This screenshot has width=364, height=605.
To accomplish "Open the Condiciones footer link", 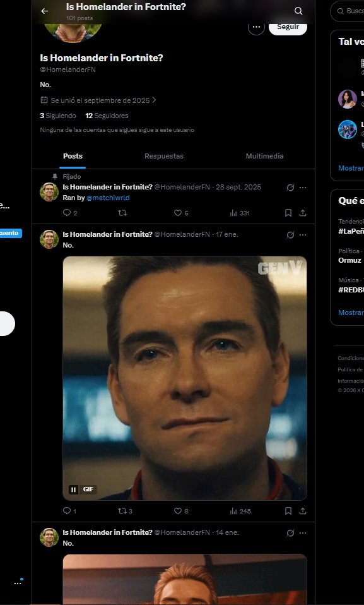I will (x=351, y=359).
